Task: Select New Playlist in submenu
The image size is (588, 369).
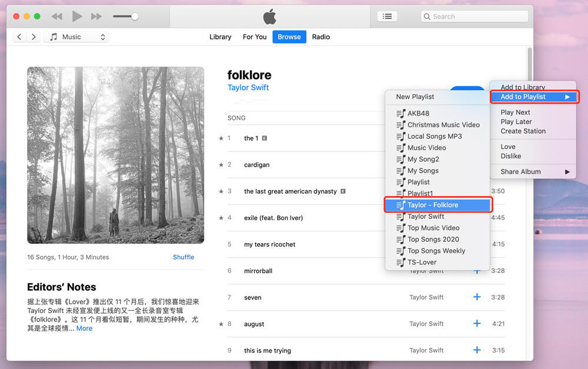Action: click(437, 97)
